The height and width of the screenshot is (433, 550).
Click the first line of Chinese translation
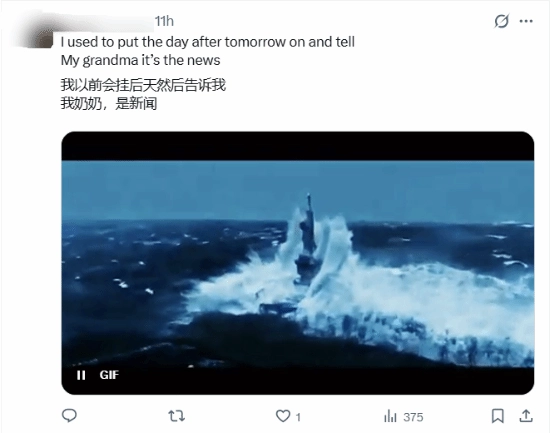pyautogui.click(x=143, y=85)
